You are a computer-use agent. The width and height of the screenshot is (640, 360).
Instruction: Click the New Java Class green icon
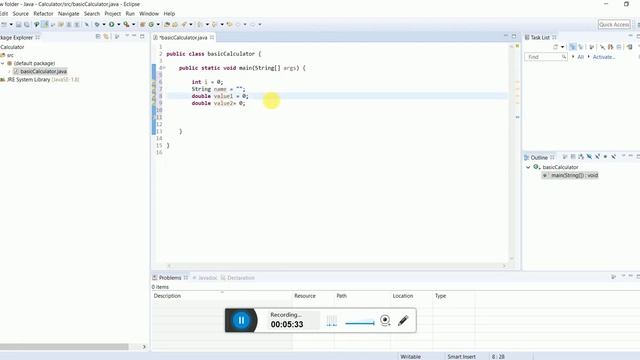coord(151,24)
